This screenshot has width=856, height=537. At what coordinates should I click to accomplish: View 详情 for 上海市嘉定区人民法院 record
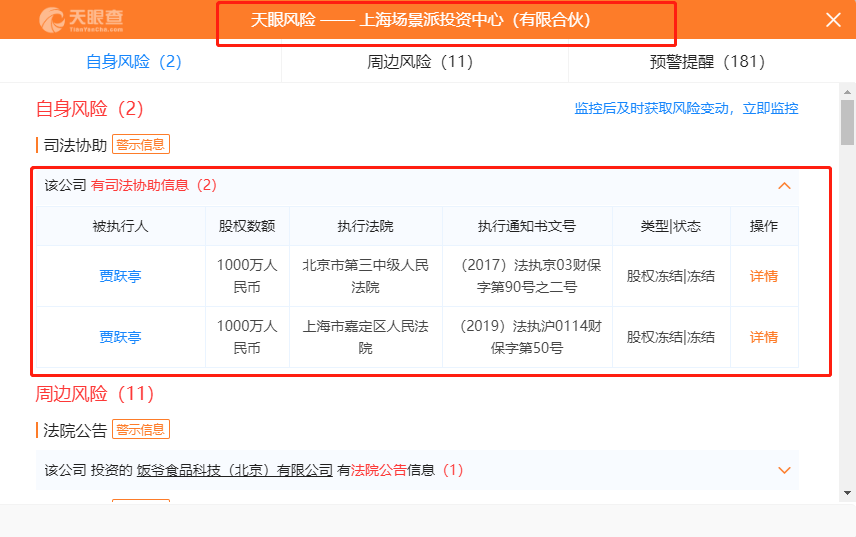click(764, 337)
